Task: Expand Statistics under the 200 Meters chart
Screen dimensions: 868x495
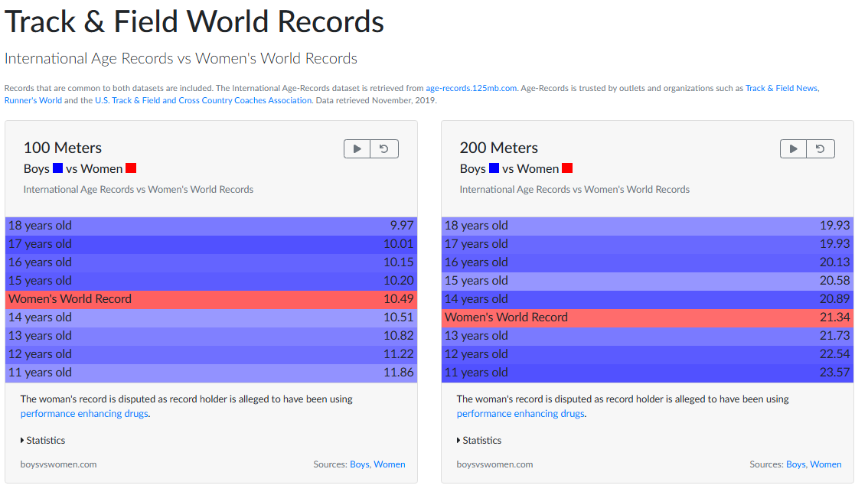Action: (x=479, y=440)
